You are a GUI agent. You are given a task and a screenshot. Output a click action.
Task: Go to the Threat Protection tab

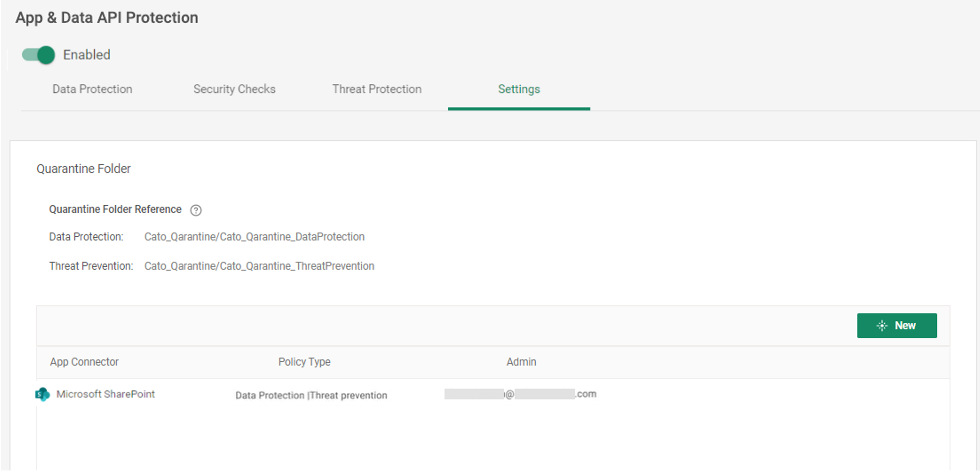377,89
